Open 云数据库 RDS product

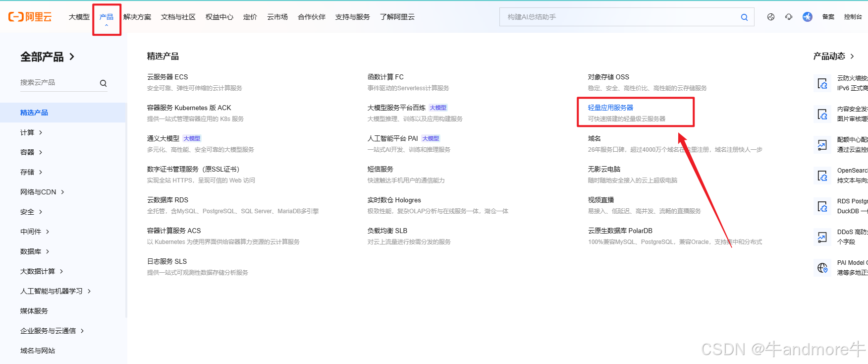(167, 200)
